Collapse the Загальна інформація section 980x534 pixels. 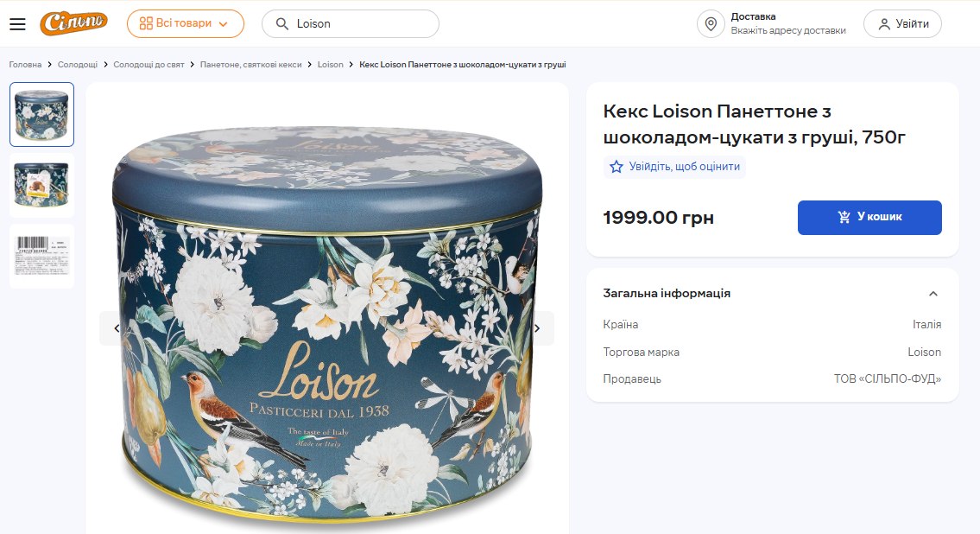point(933,294)
